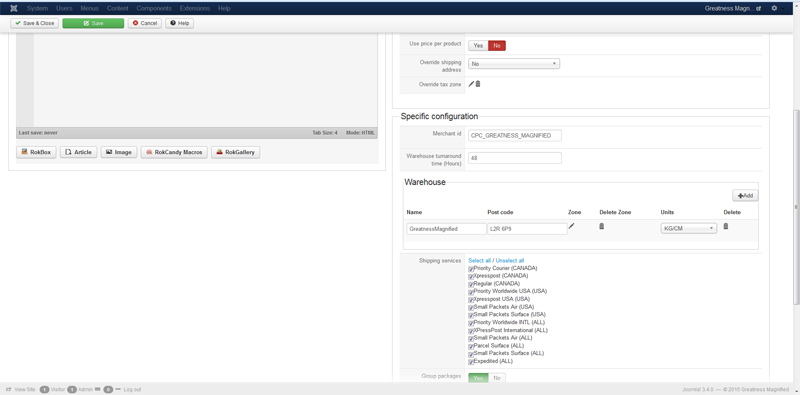800x395 pixels.
Task: Open the Content menu
Action: [x=117, y=8]
